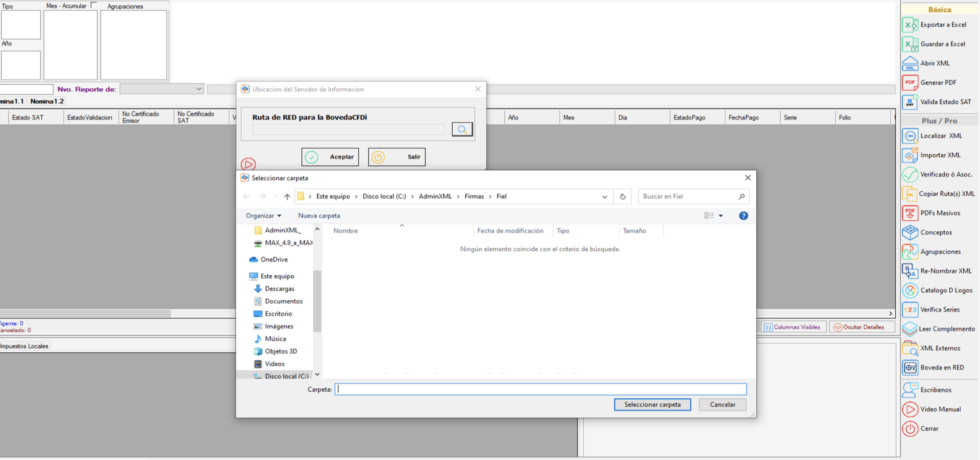
Task: Click the Aceptar button
Action: point(330,157)
